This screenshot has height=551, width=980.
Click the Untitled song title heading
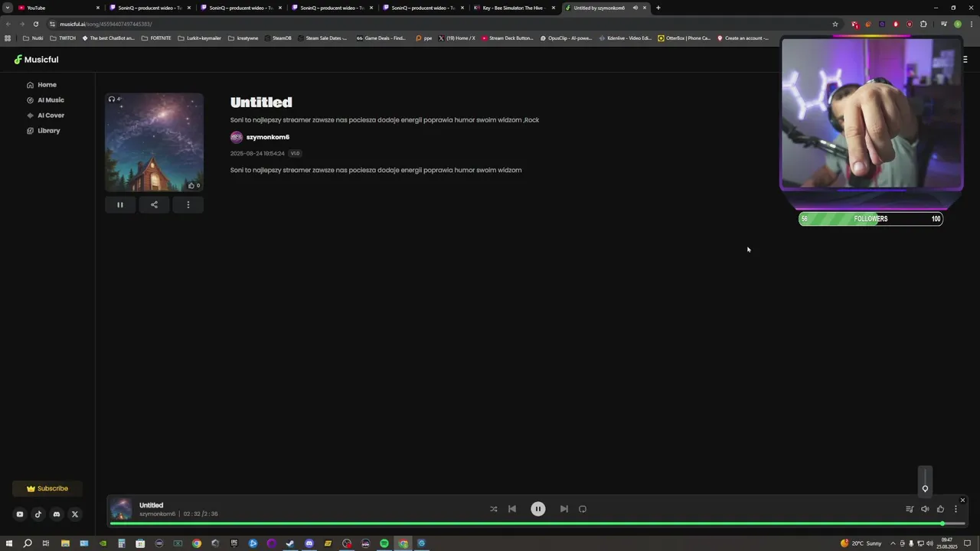[x=261, y=102]
